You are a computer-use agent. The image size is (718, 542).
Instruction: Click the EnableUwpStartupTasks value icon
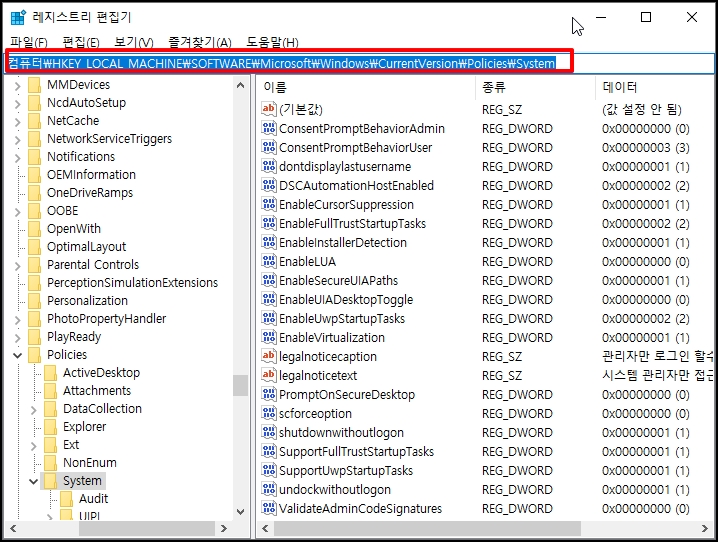[269, 318]
